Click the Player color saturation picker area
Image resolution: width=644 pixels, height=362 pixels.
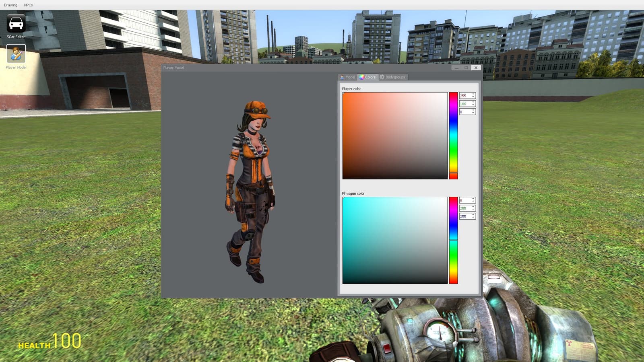tap(395, 136)
